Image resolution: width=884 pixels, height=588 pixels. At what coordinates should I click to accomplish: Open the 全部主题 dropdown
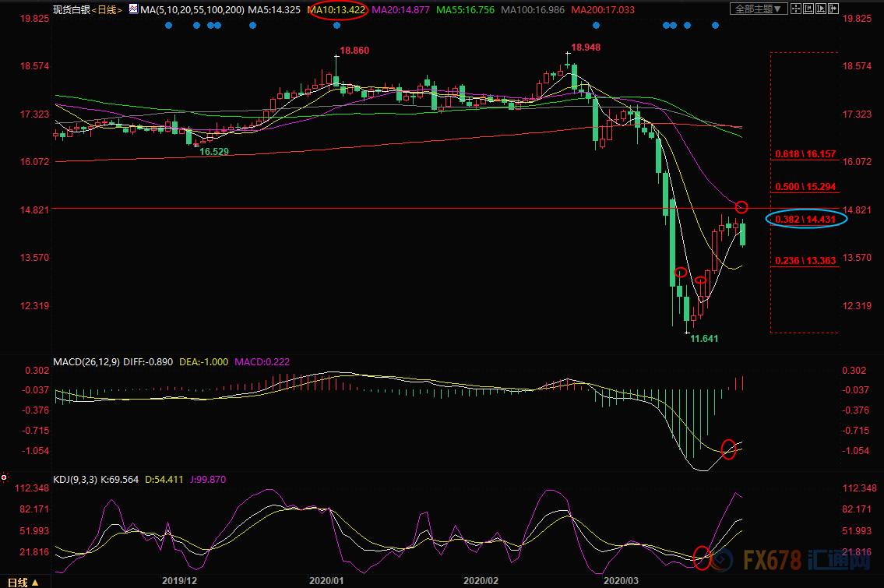pos(758,9)
